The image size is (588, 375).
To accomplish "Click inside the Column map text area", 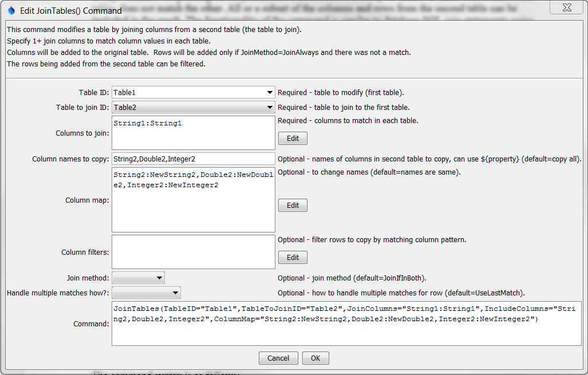I will [x=194, y=200].
